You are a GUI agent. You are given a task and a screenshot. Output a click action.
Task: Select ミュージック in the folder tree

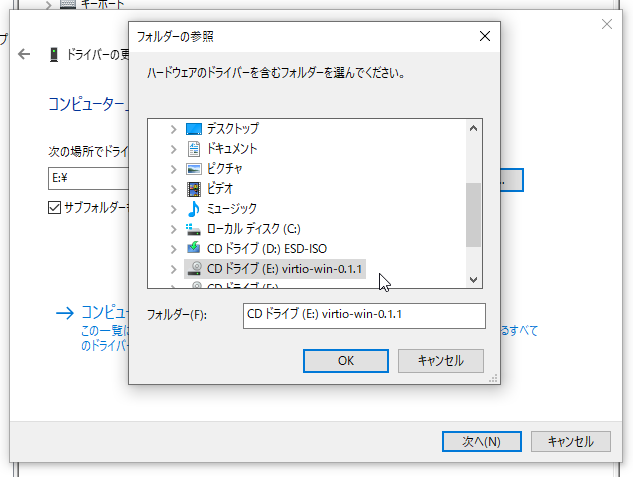point(232,209)
